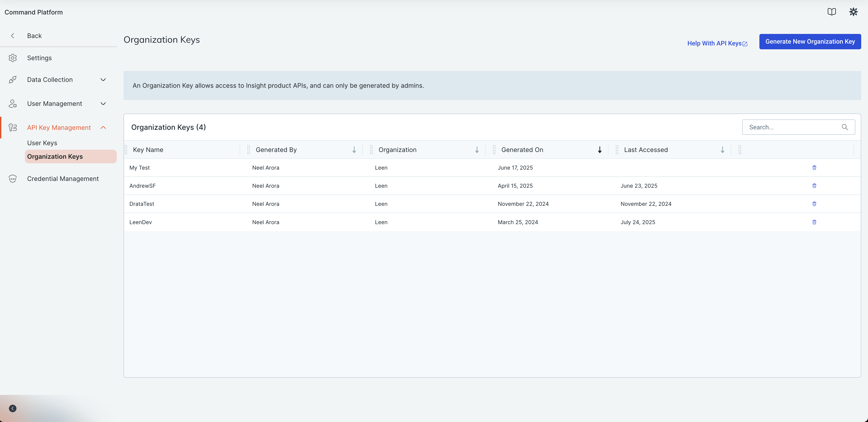
Task: Expand the Data Collection menu
Action: 103,80
